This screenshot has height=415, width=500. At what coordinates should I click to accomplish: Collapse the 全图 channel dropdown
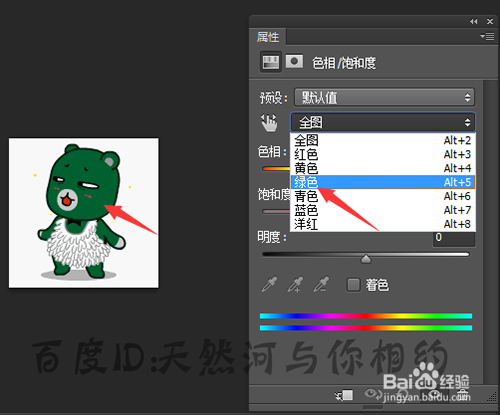(383, 122)
